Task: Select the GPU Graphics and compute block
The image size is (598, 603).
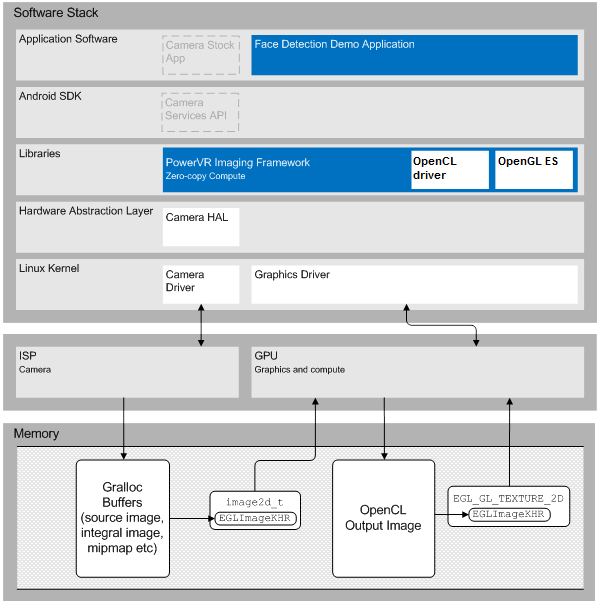Action: coord(418,372)
